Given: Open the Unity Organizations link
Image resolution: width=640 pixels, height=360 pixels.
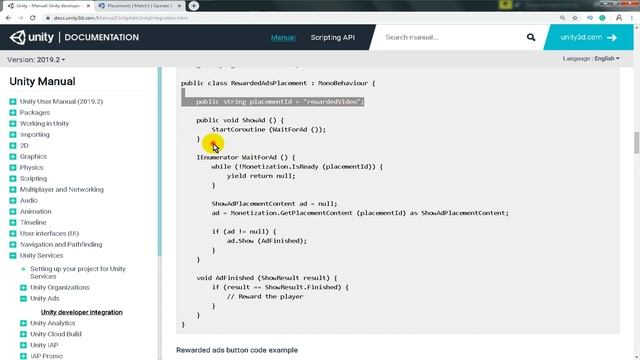Looking at the screenshot, I should coord(60,288).
